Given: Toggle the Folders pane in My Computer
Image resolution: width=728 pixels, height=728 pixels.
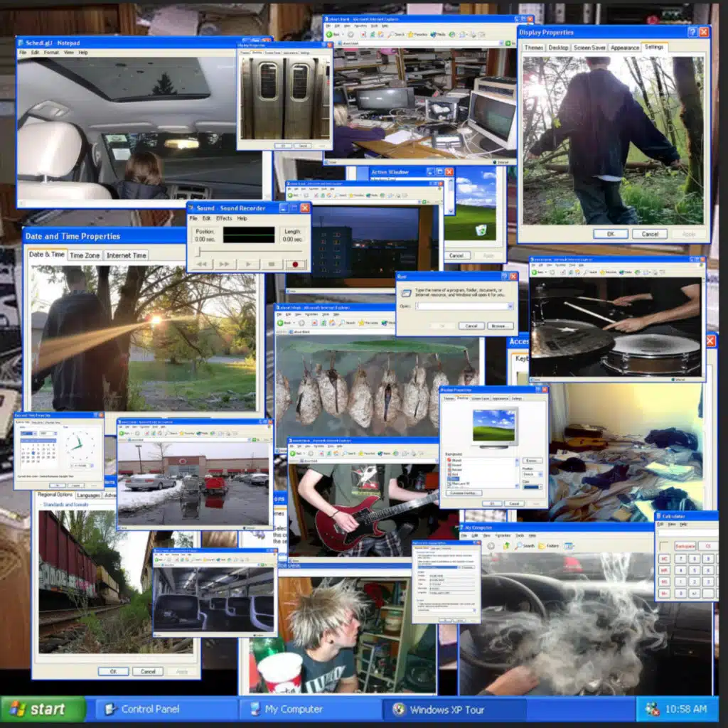Looking at the screenshot, I should click(548, 545).
